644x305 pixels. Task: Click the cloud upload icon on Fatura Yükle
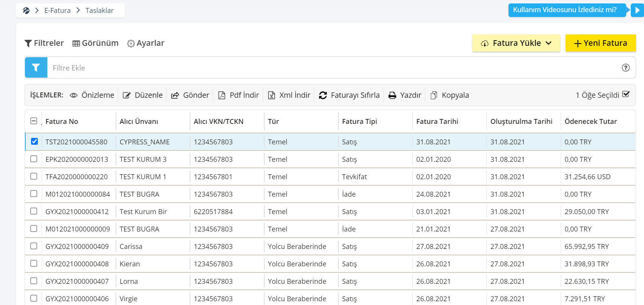click(x=485, y=44)
